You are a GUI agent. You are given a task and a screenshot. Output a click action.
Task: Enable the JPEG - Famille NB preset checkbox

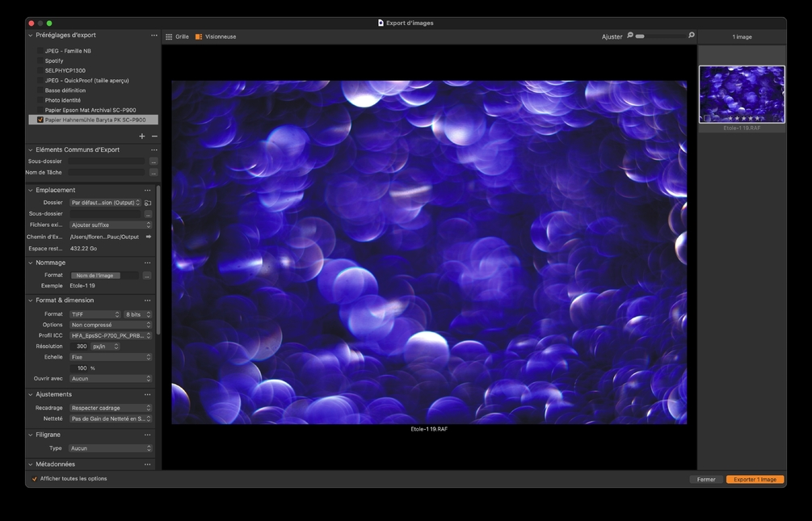click(40, 51)
